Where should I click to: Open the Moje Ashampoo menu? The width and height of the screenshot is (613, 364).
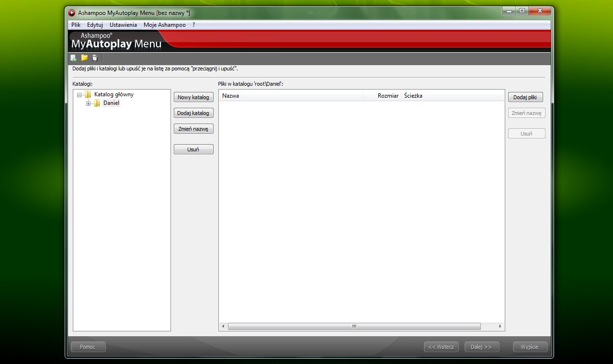coord(165,25)
